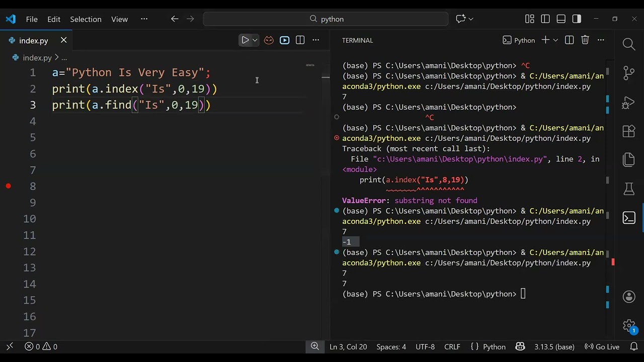Switch to the TERMINAL panel tab
The width and height of the screenshot is (644, 362).
[x=357, y=40]
